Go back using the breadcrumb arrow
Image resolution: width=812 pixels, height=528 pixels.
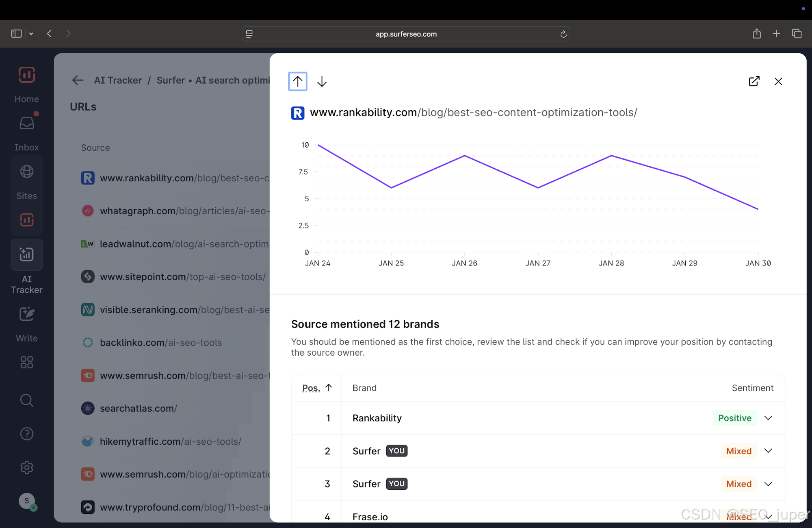(78, 80)
